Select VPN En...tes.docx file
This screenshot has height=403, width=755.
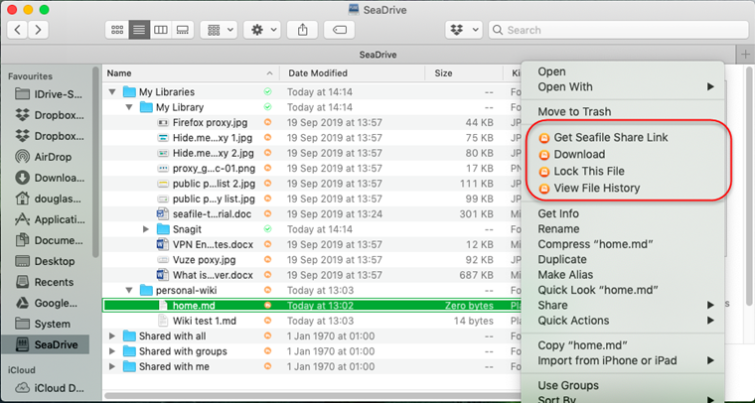point(213,245)
